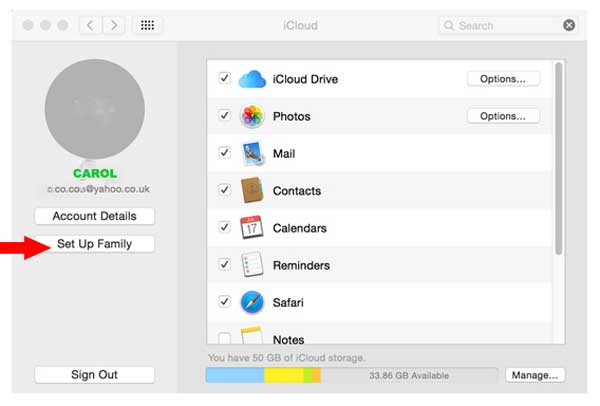The width and height of the screenshot is (600, 406).
Task: Click the Mail stamp icon
Action: pyautogui.click(x=252, y=153)
